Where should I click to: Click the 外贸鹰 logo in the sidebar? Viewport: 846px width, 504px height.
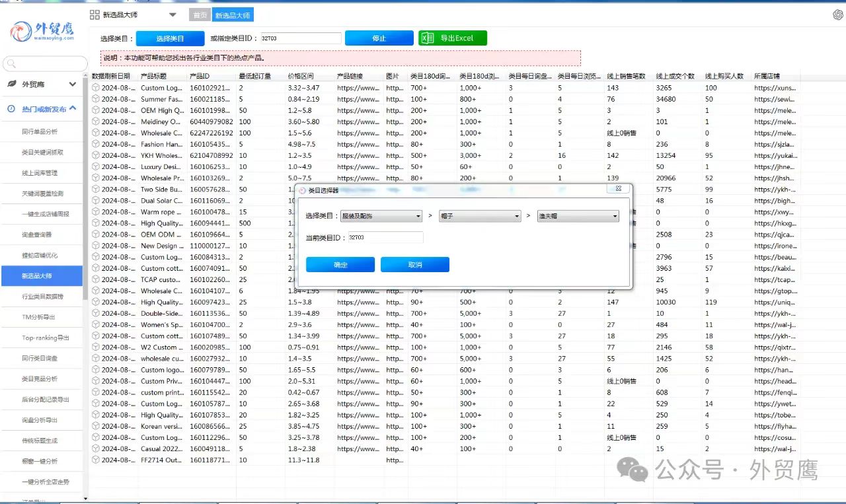click(x=42, y=31)
